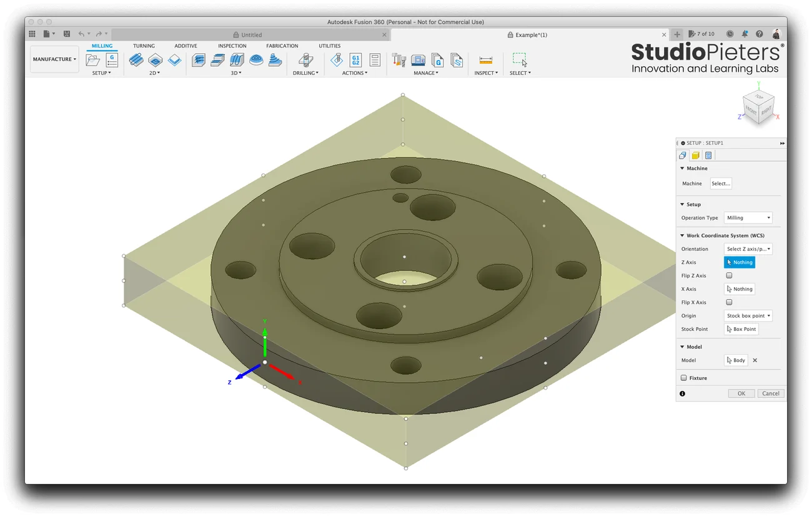This screenshot has height=517, width=812.
Task: Clear the Body model selection with X
Action: [x=755, y=360]
